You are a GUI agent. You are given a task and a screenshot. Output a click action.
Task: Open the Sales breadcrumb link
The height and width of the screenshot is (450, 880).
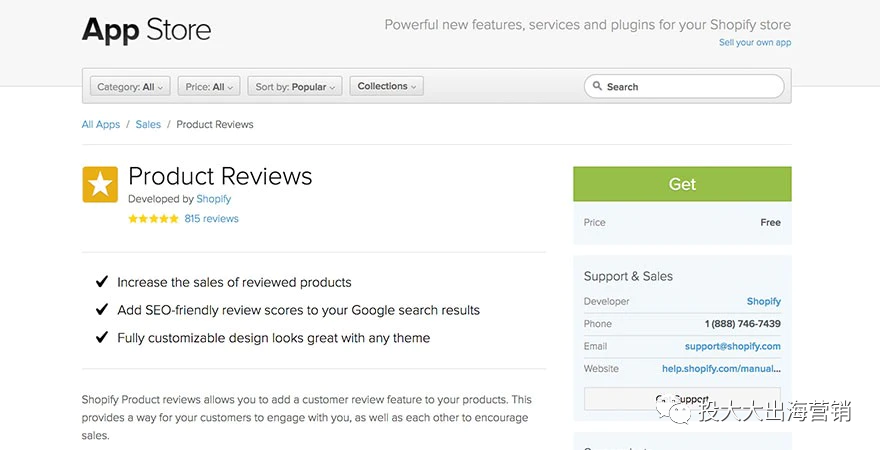[148, 125]
